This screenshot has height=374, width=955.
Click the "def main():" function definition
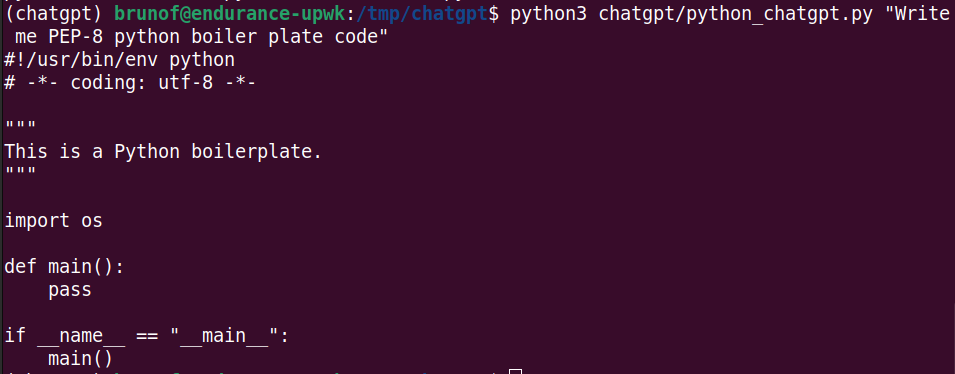coord(65,267)
